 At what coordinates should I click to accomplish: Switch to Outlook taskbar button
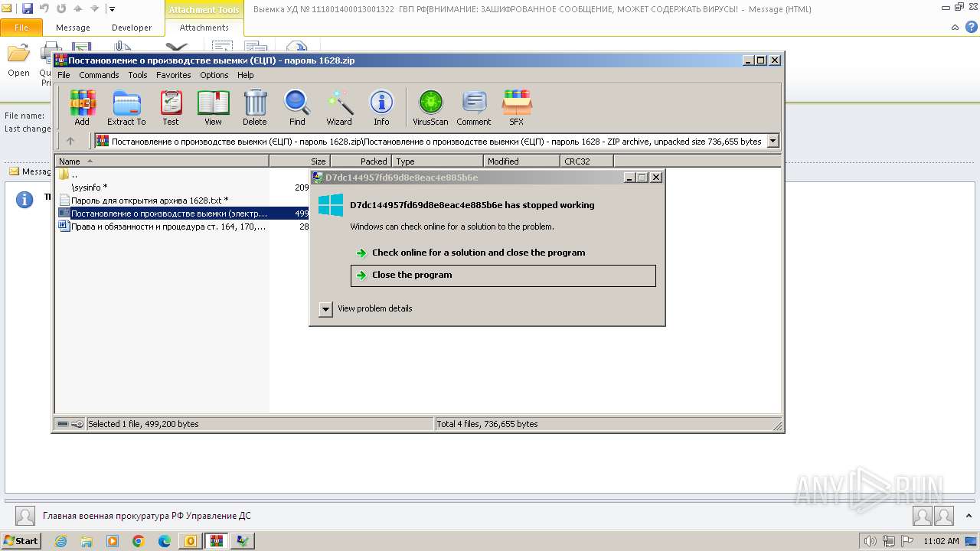[191, 541]
